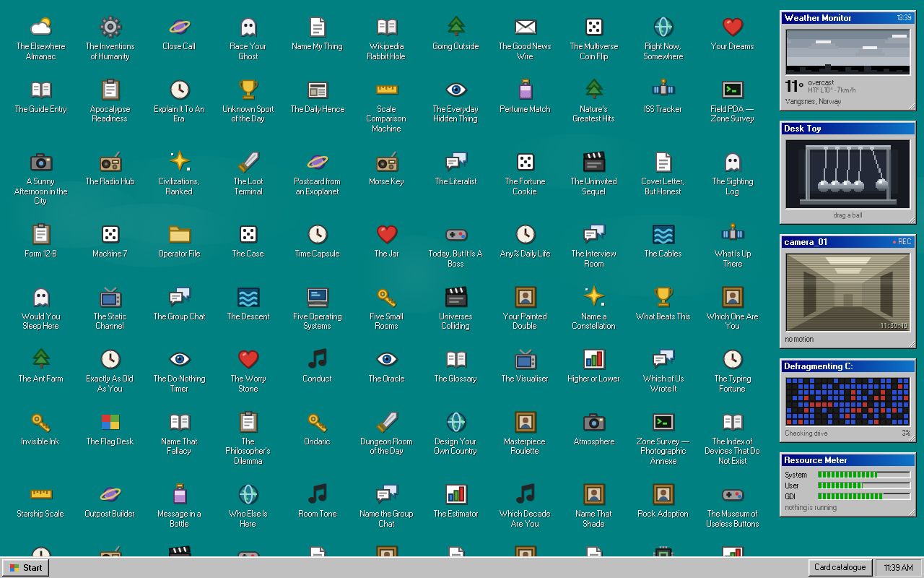The image size is (924, 578).
Task: Click The Good News Wire envelope
Action: coord(525,27)
